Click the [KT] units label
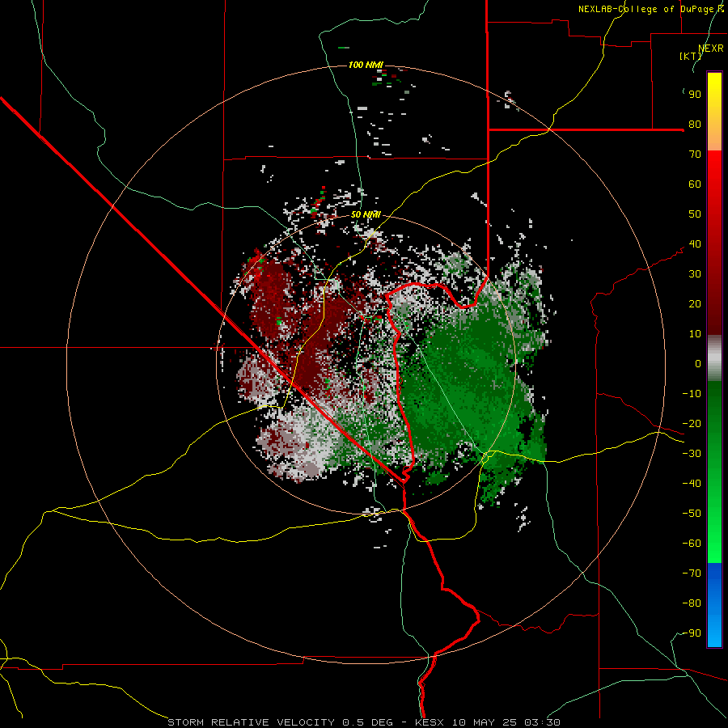The image size is (728, 728). [690, 56]
